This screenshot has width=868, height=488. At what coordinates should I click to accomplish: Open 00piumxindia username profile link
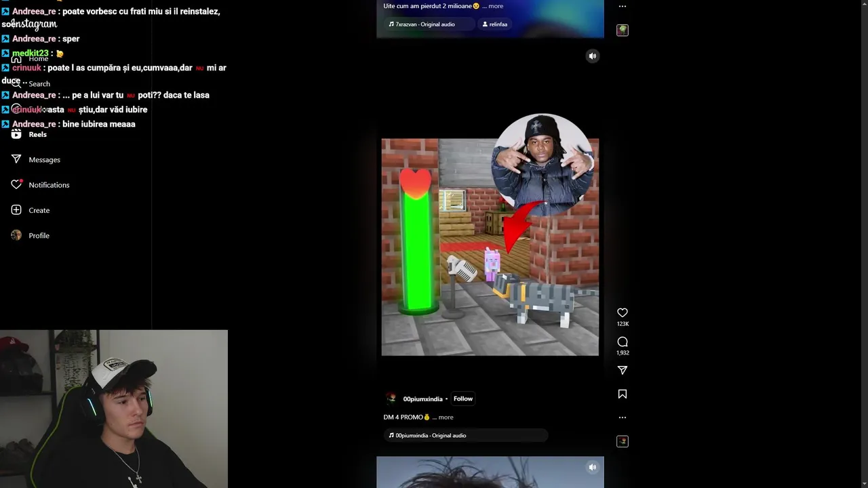pyautogui.click(x=422, y=399)
